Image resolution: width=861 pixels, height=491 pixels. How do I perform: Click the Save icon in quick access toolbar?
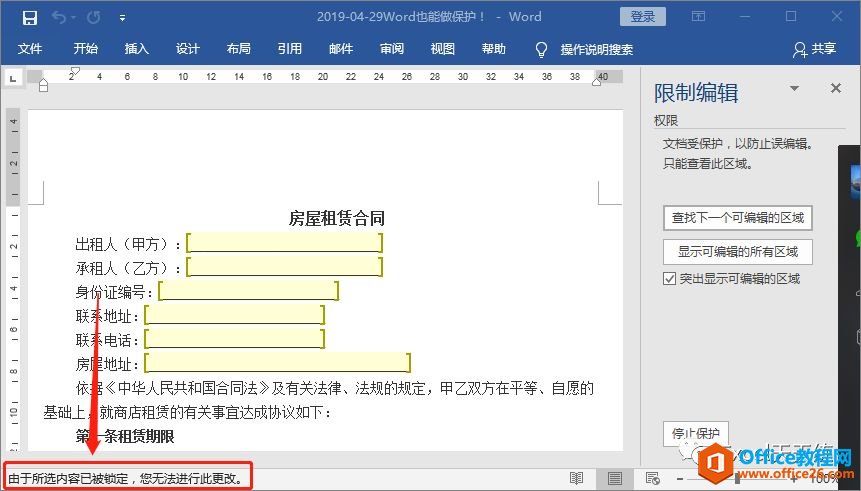[x=29, y=17]
